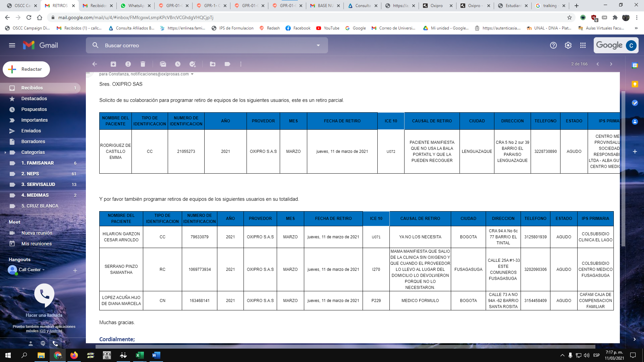The width and height of the screenshot is (644, 362).
Task: Show more bookmarks chevron
Action: click(636, 28)
